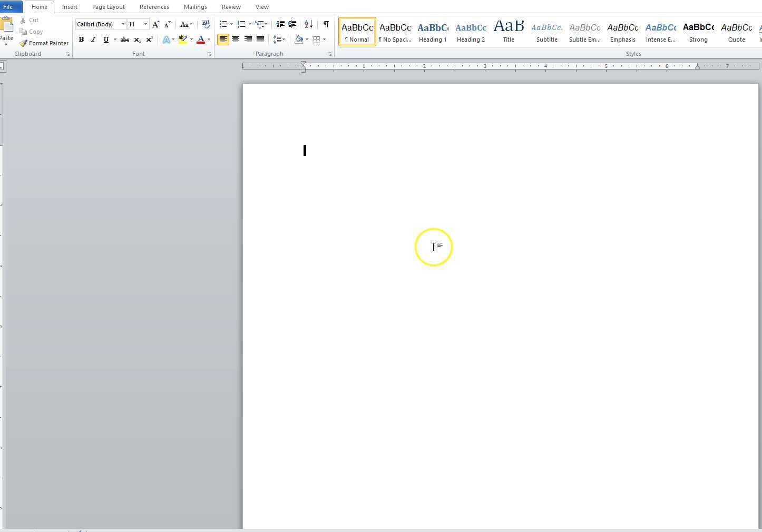Switch to the Insert ribbon tab
The image size is (762, 532).
(70, 6)
